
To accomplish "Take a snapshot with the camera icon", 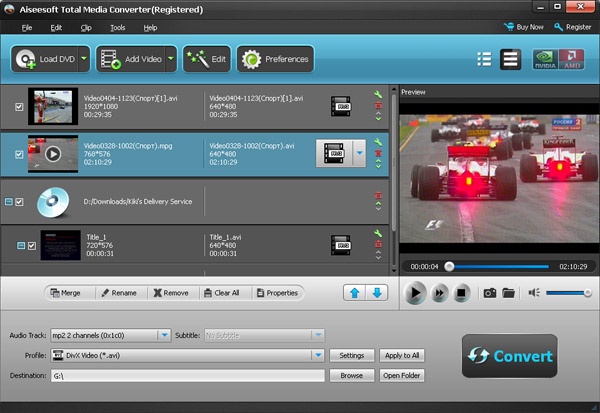I will click(x=489, y=293).
